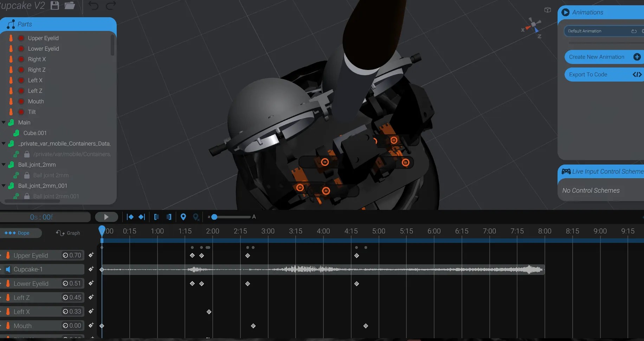644x341 pixels.
Task: Jump to the previous keyframe
Action: 130,217
